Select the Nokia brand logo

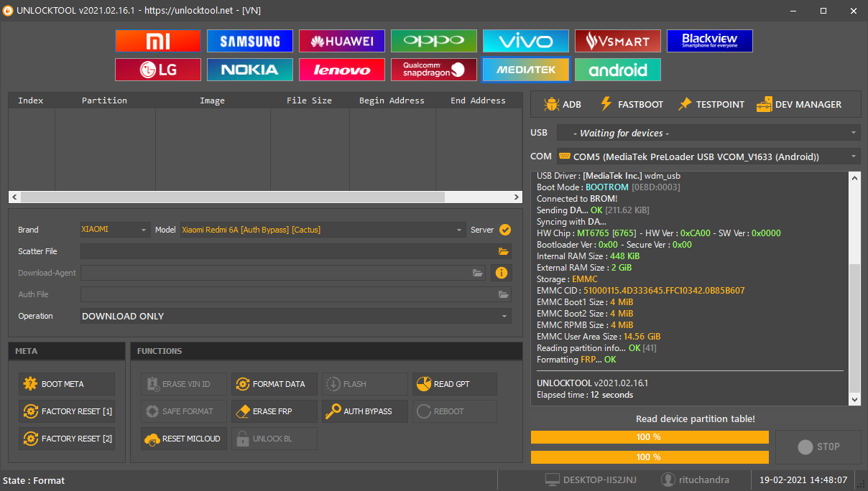(x=250, y=70)
